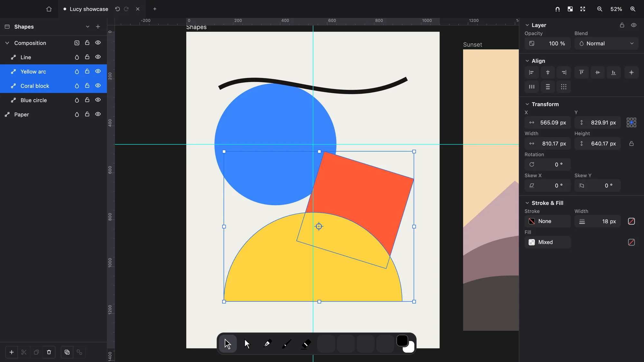Collapse the Stroke & Fill section

click(x=527, y=203)
